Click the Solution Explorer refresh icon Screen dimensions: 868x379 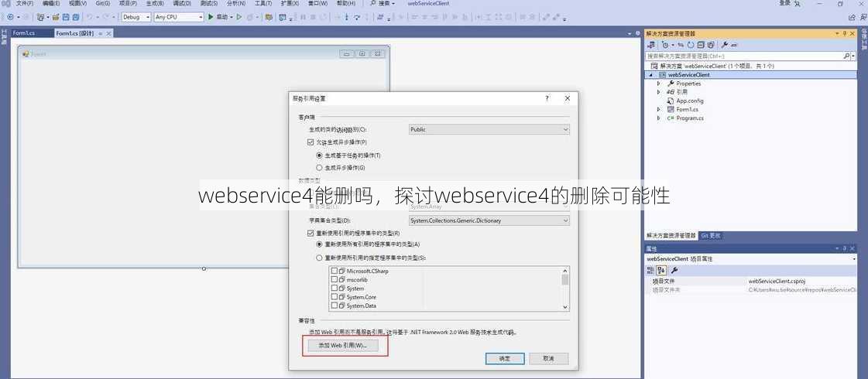click(x=691, y=45)
